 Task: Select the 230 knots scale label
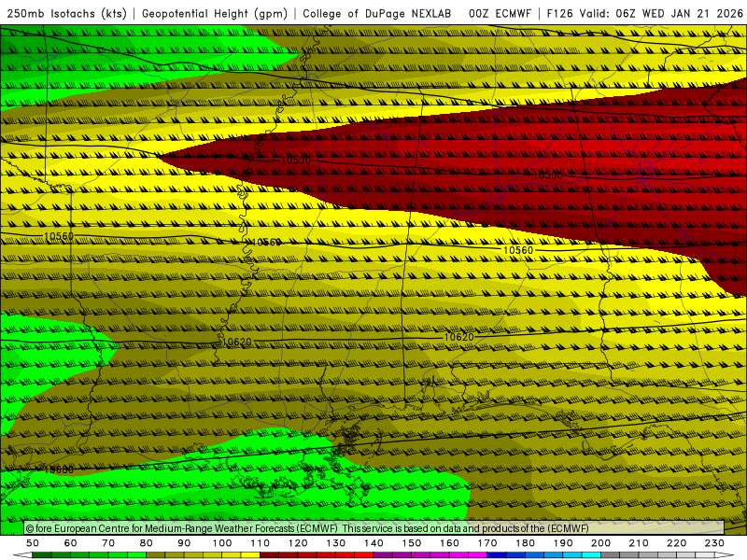714,543
